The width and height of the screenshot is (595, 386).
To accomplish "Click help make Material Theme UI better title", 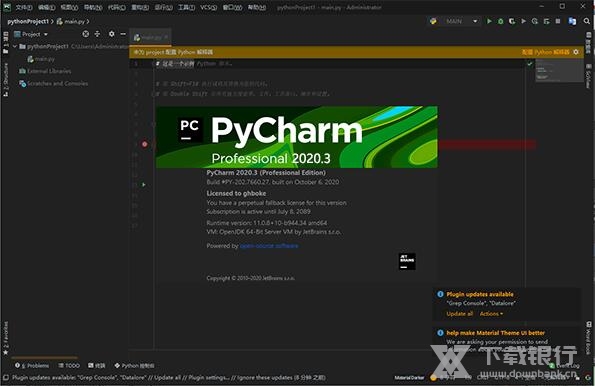I will pyautogui.click(x=496, y=333).
